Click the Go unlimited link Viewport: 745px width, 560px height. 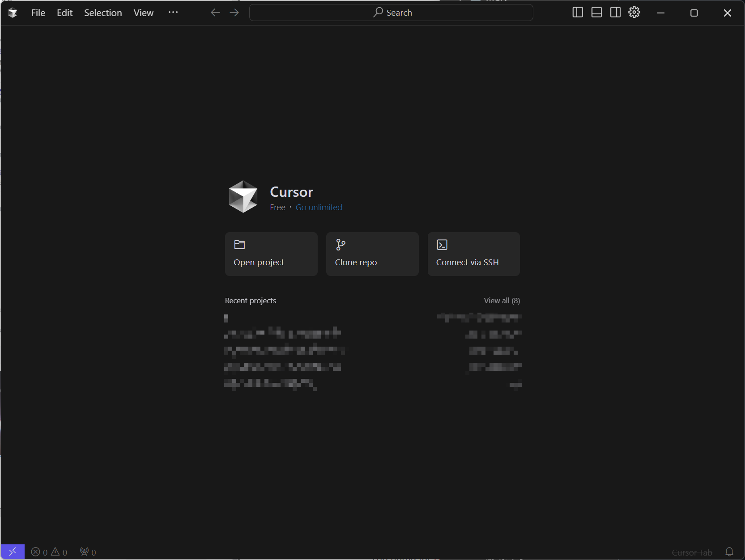coord(319,208)
